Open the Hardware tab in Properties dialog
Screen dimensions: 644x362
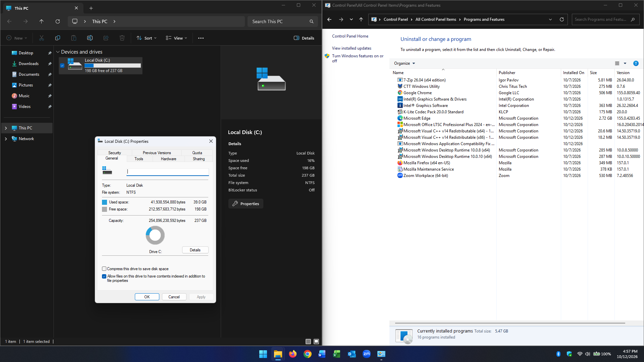(x=168, y=159)
